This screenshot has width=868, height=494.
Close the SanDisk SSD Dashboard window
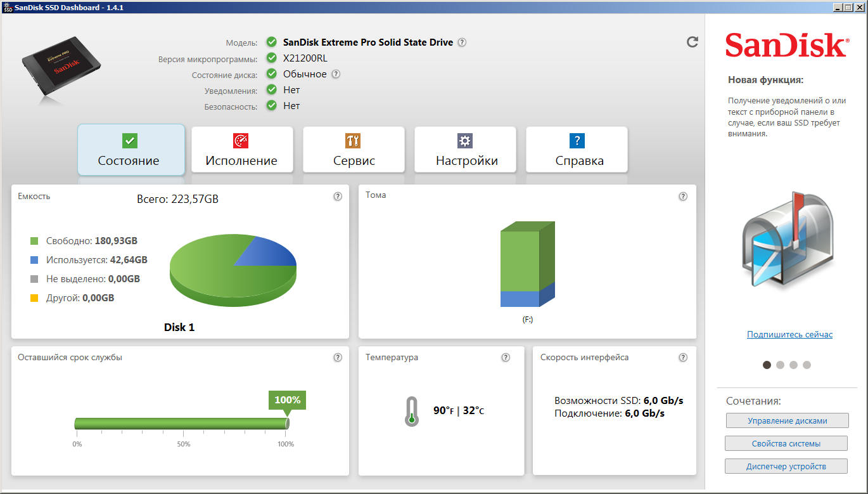click(x=858, y=7)
